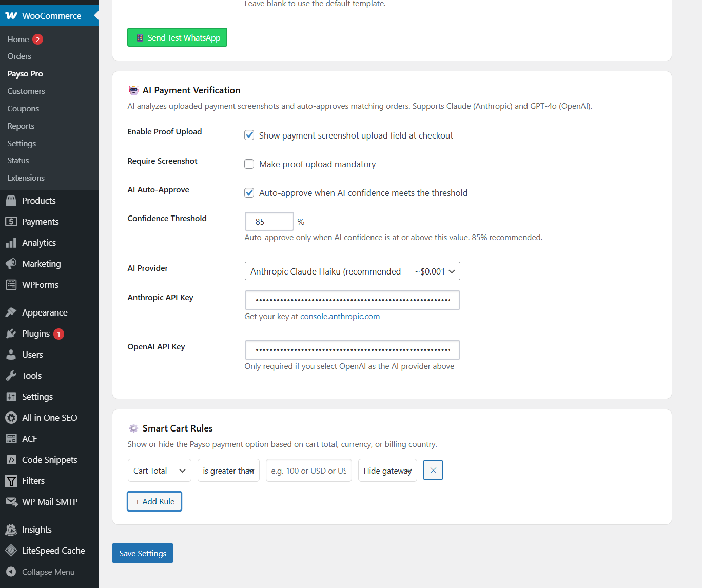Image resolution: width=702 pixels, height=588 pixels.
Task: Open WPForms via its sidebar icon
Action: (x=11, y=284)
